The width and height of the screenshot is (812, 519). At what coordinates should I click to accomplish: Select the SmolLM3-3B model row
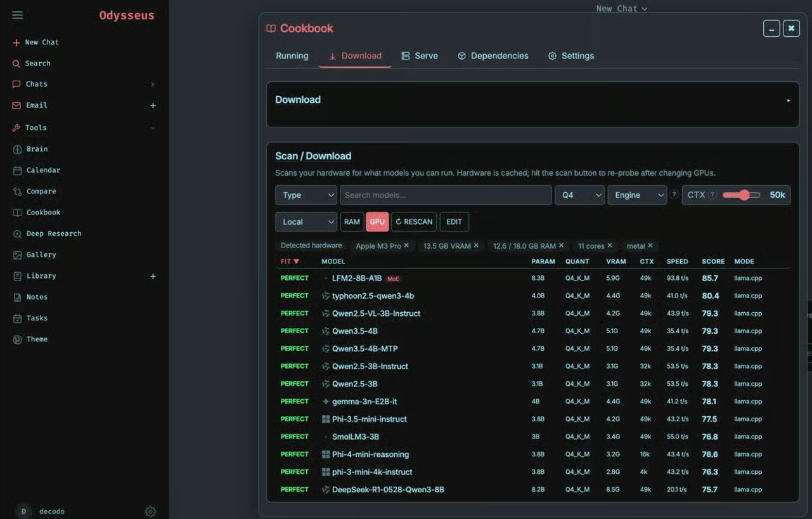click(x=532, y=437)
